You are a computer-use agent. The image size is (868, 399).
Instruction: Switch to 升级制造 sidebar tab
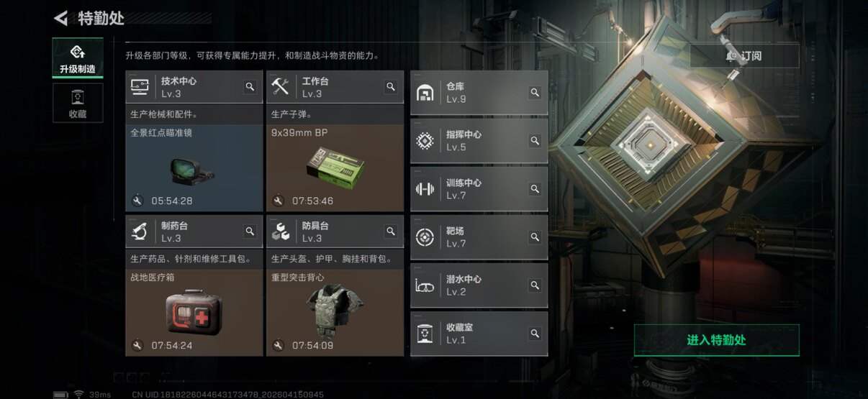78,59
